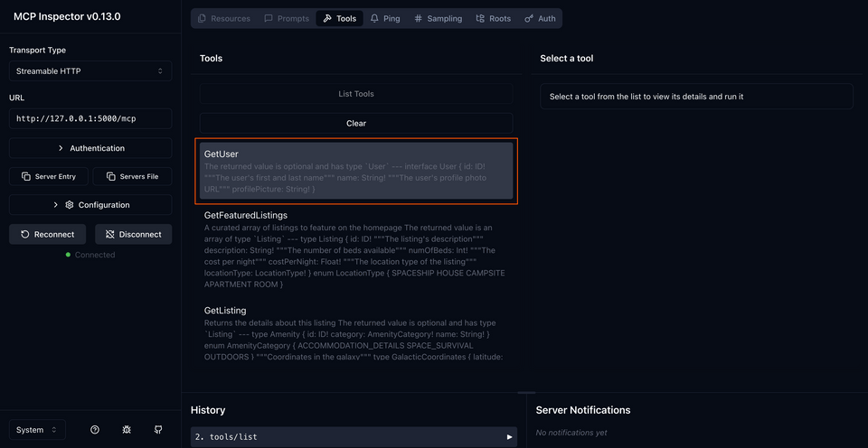
Task: Open the Roots tab
Action: (494, 18)
